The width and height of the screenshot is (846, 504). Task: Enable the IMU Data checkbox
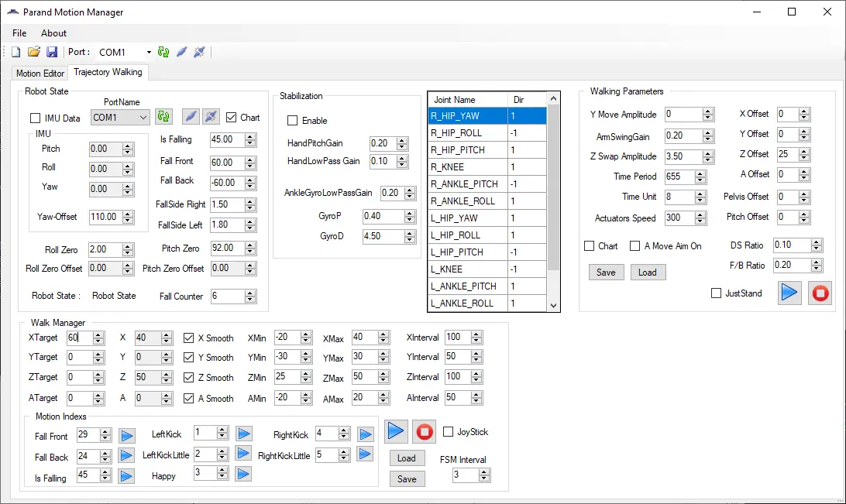36,118
